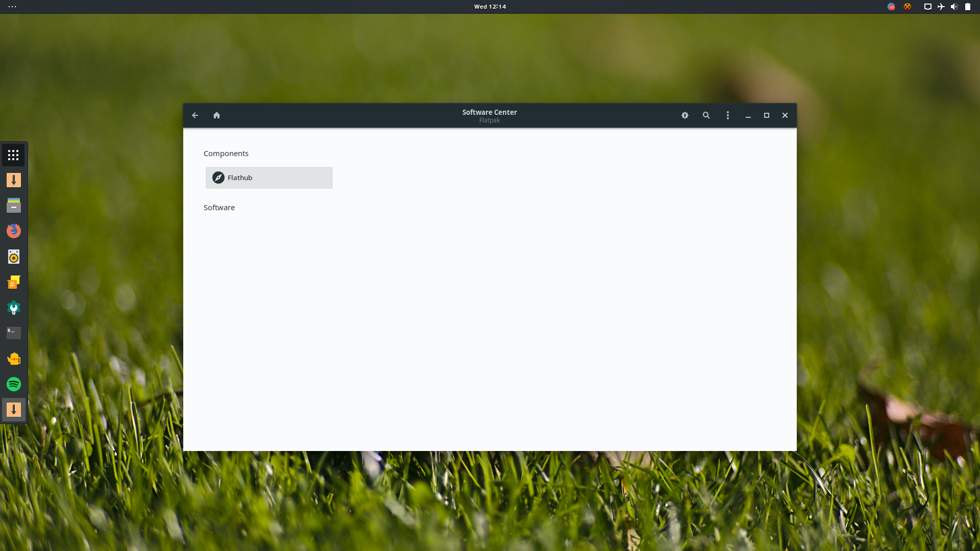Open the yellow sticky notes app in the dock
The height and width of the screenshot is (551, 980).
(x=14, y=282)
